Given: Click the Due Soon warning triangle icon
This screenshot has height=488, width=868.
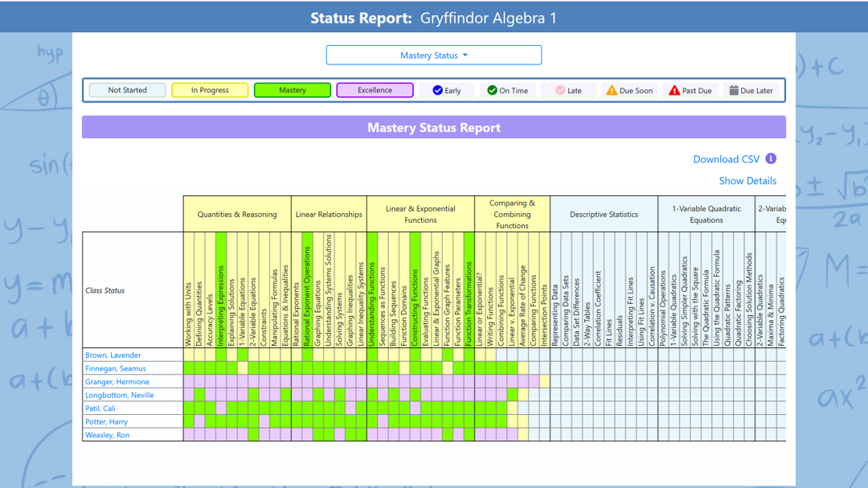Looking at the screenshot, I should [x=611, y=90].
